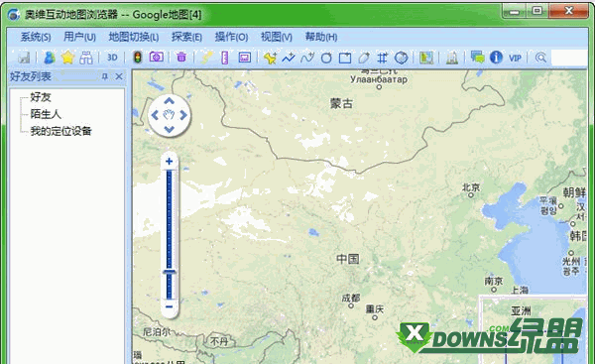Open the 用户(U) menu
Viewport: 595px width, 364px height.
(x=79, y=37)
